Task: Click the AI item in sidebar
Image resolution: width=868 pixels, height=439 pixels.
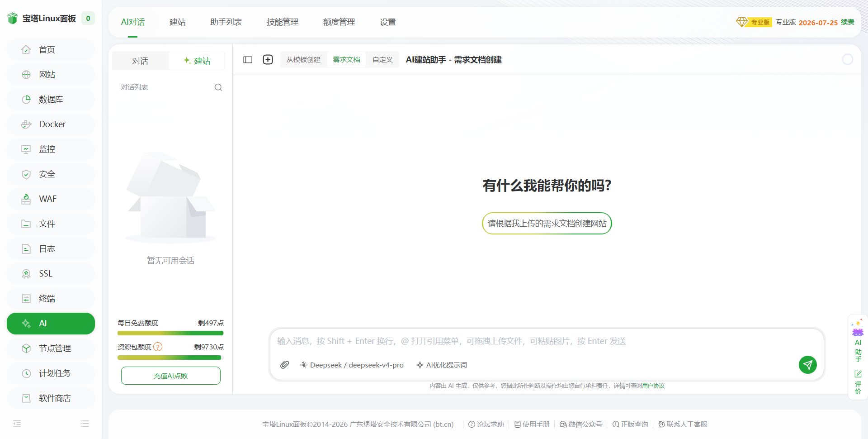Action: pyautogui.click(x=51, y=324)
